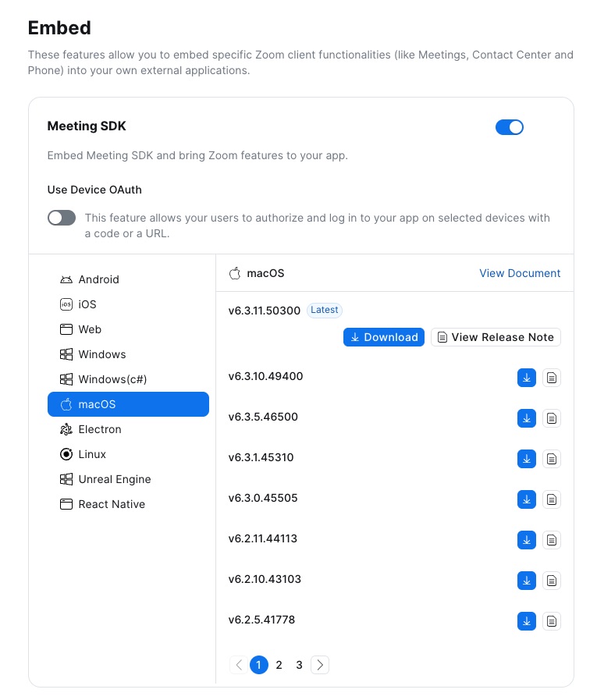The width and height of the screenshot is (597, 700).
Task: Open the Electron platform entry
Action: click(128, 429)
